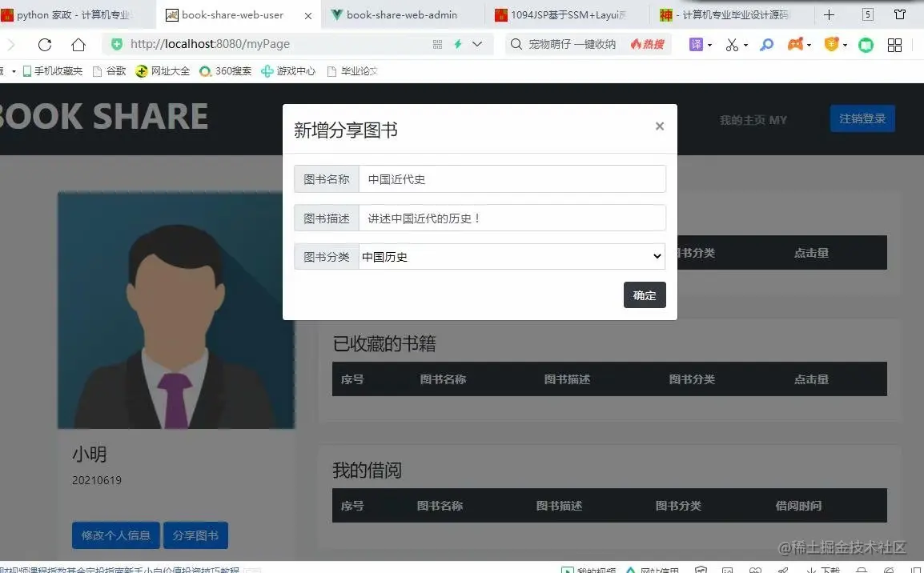Click 图书名称 header in 已收藏的书籍 table

click(443, 379)
